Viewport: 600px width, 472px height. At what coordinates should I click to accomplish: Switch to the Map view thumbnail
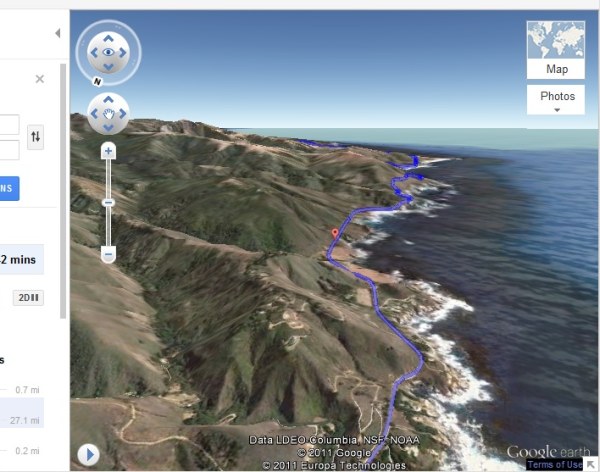click(x=556, y=50)
